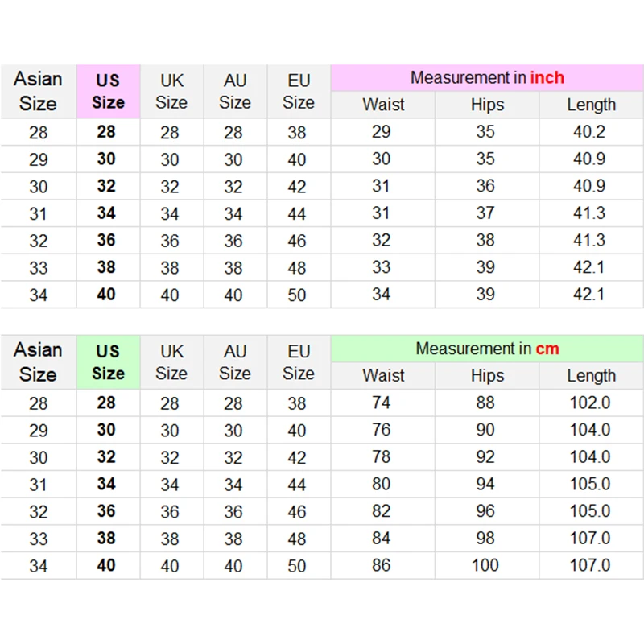Image resolution: width=644 pixels, height=644 pixels.
Task: Click Asian Size header in inch table
Action: coord(38,91)
